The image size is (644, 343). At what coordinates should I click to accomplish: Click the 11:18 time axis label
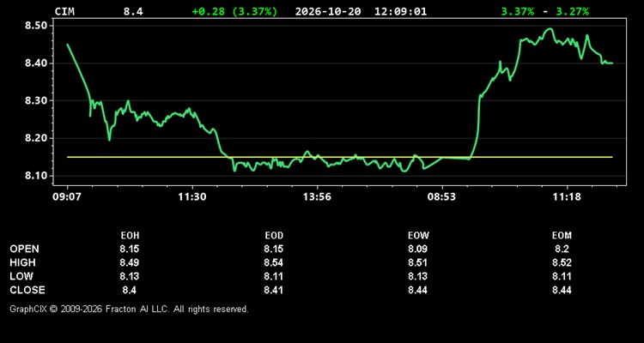[567, 197]
